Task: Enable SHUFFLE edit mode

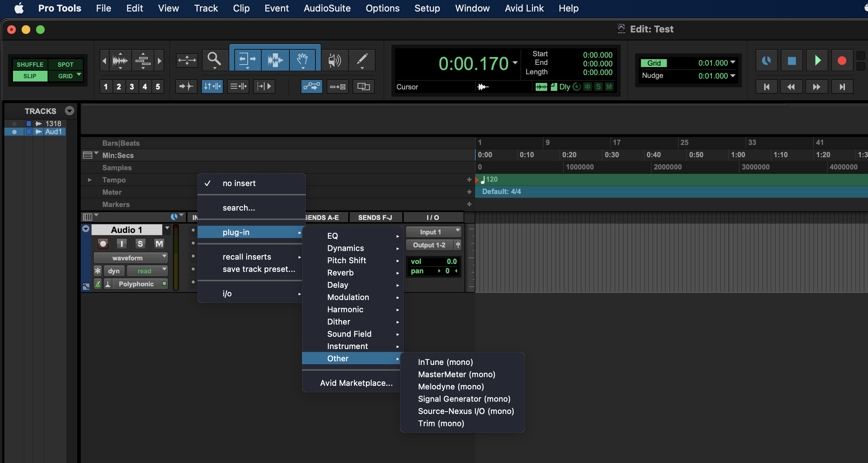Action: (x=30, y=65)
